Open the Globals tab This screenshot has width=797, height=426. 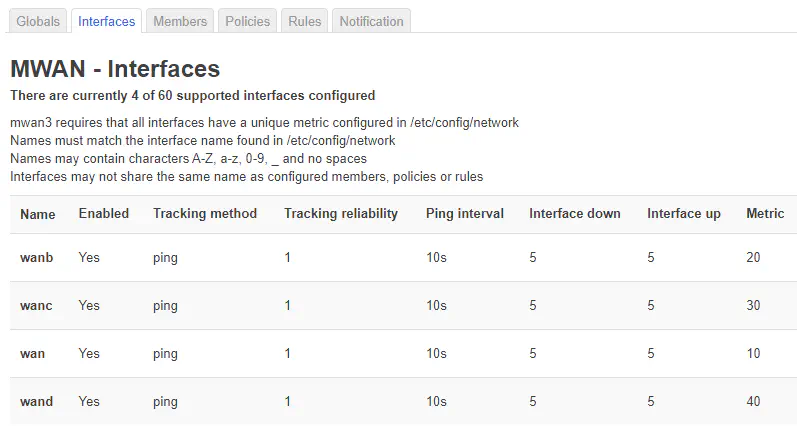39,21
